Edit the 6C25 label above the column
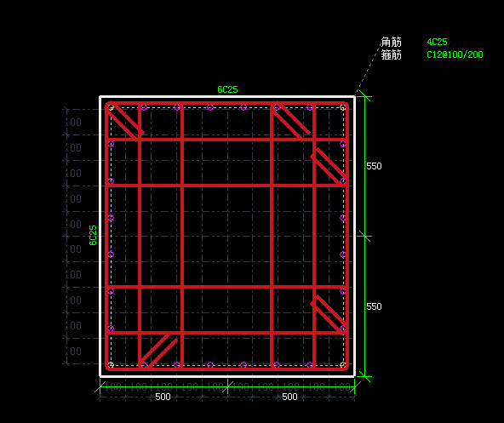504x423 pixels. click(x=227, y=89)
